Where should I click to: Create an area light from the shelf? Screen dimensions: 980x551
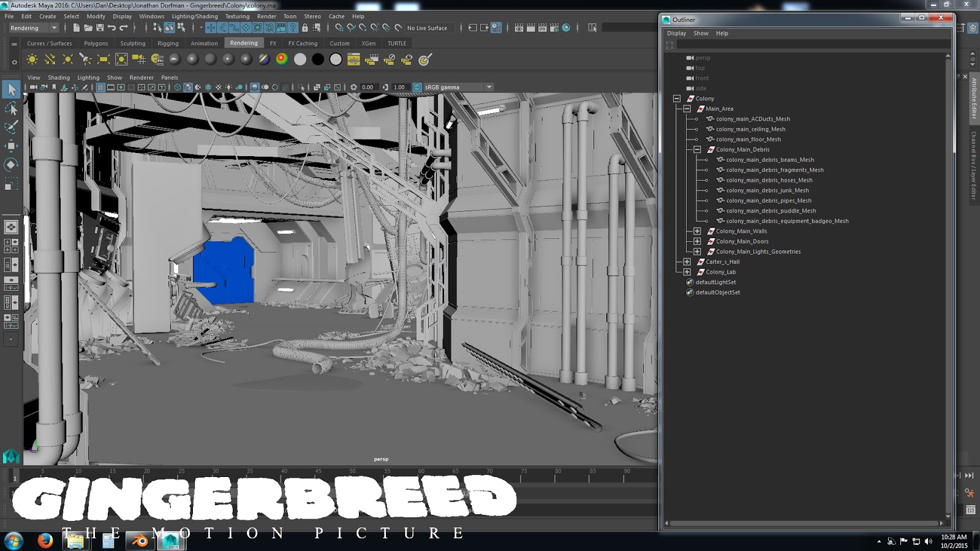click(x=103, y=59)
